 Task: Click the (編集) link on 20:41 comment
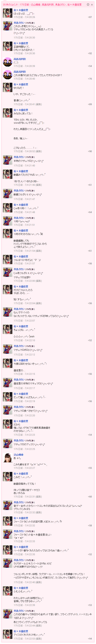pyautogui.click(x=39, y=105)
